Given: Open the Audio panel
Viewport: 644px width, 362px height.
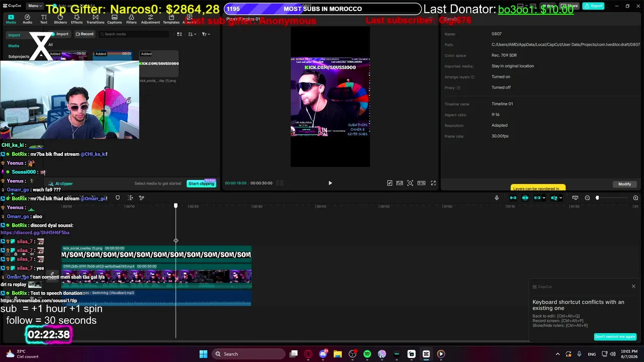Looking at the screenshot, I should pos(27,19).
